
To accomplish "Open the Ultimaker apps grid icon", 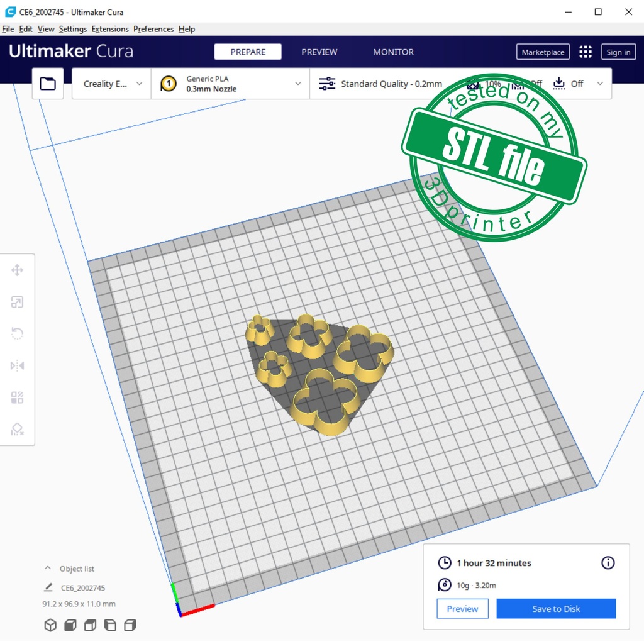I will point(586,52).
